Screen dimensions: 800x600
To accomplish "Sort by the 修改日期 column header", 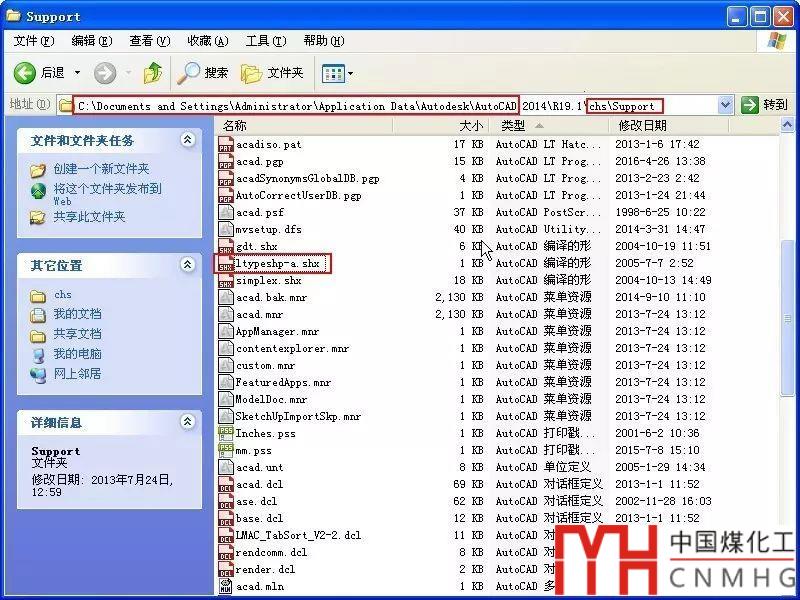I will tap(642, 126).
